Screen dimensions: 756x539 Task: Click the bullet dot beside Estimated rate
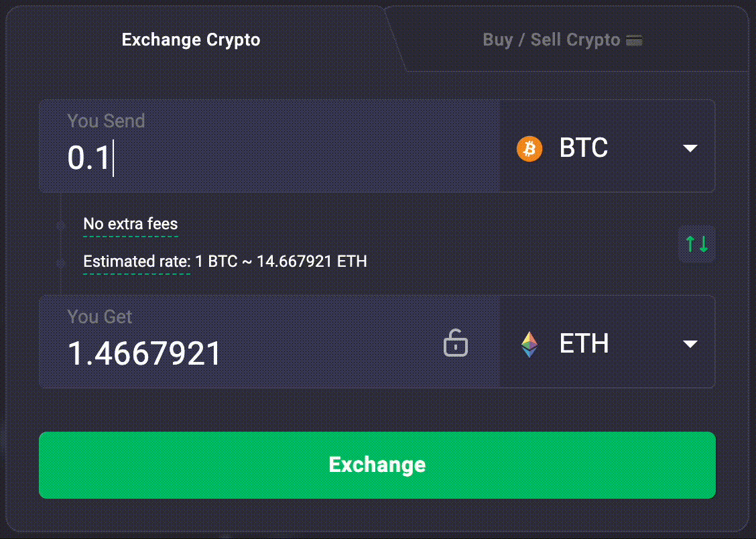61,263
